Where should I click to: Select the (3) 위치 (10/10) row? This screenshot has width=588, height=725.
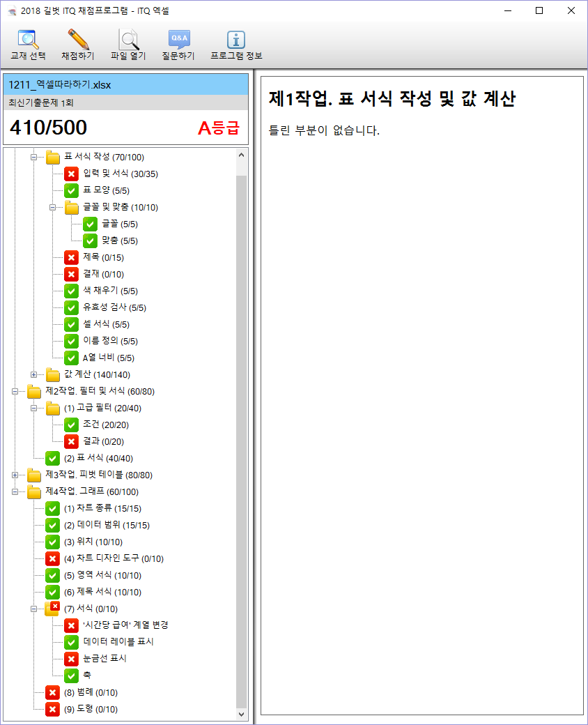click(x=93, y=542)
